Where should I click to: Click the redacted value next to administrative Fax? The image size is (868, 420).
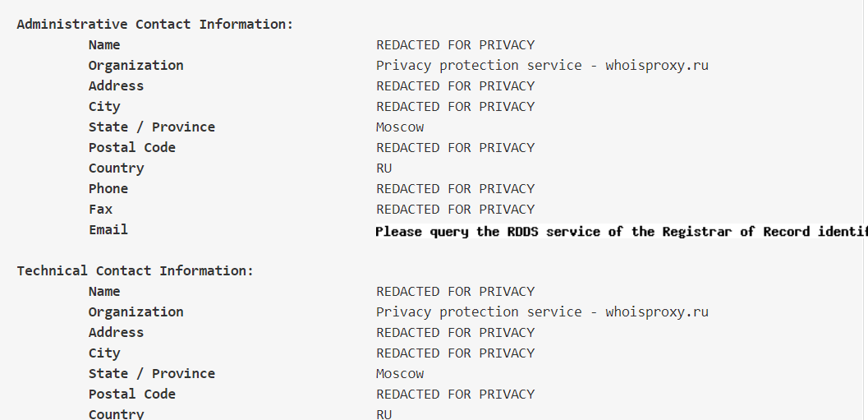click(x=455, y=210)
